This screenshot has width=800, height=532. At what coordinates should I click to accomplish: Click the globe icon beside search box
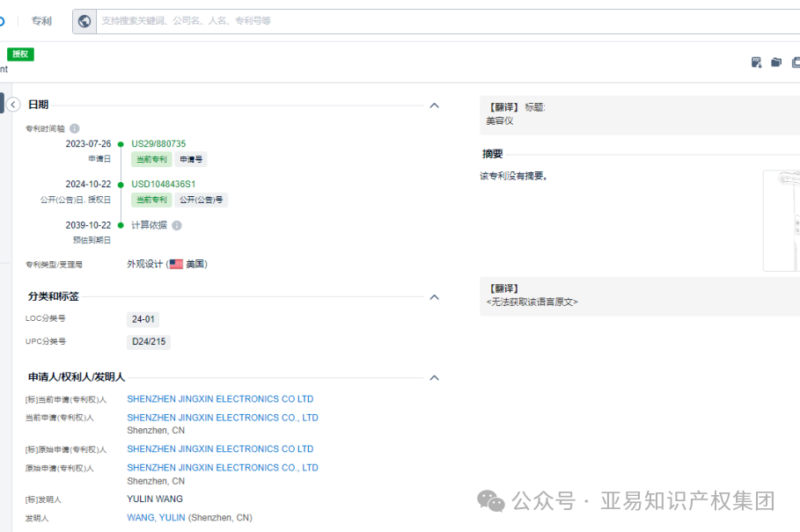coord(84,21)
